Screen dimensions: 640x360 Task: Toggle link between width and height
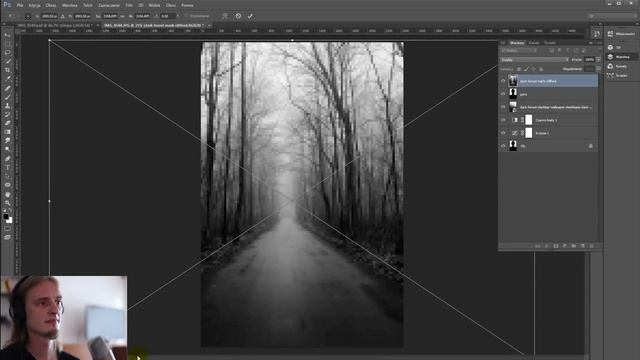click(x=122, y=16)
